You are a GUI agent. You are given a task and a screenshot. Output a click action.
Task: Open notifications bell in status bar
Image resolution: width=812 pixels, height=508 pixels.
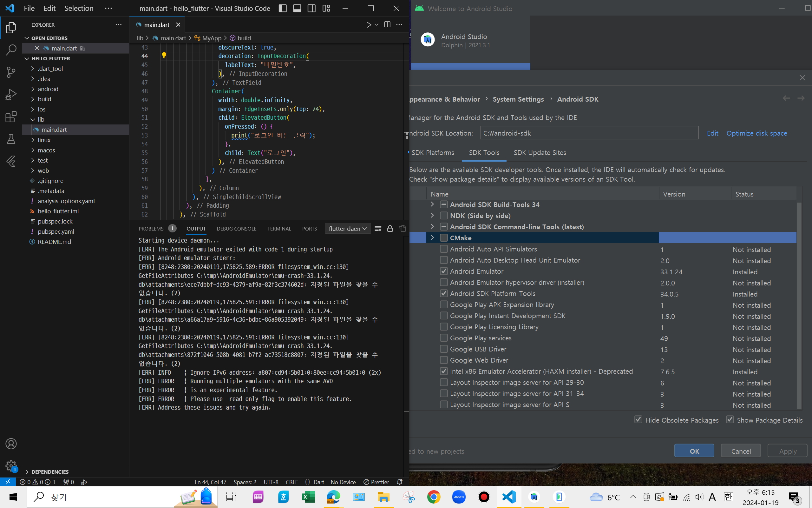(x=400, y=482)
